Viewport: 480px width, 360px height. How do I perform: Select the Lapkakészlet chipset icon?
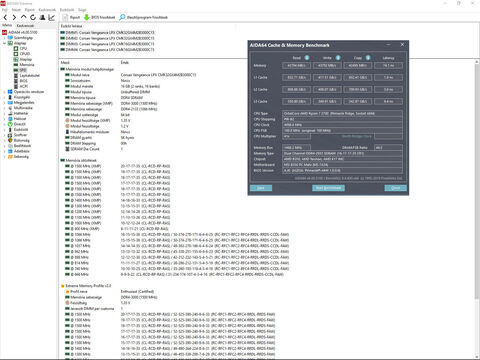point(16,75)
